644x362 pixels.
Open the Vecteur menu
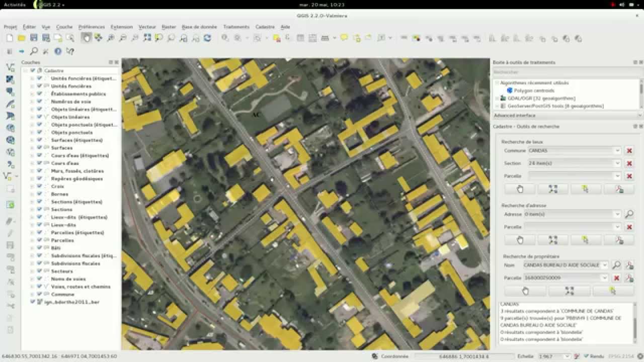pyautogui.click(x=147, y=27)
